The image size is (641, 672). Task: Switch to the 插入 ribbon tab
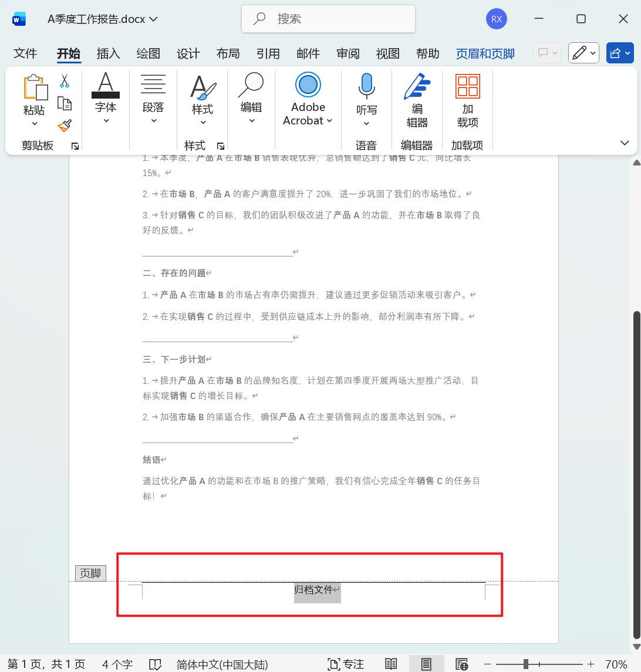[x=107, y=53]
